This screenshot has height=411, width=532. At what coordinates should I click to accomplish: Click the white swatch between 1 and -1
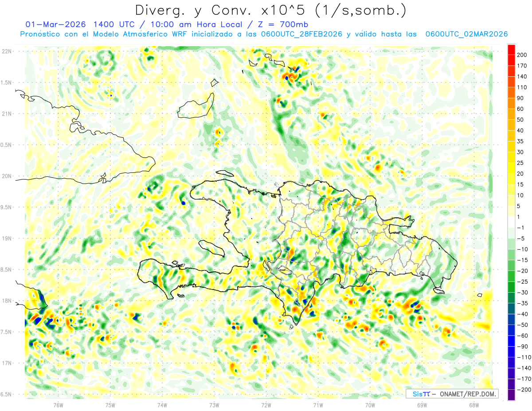[511, 222]
